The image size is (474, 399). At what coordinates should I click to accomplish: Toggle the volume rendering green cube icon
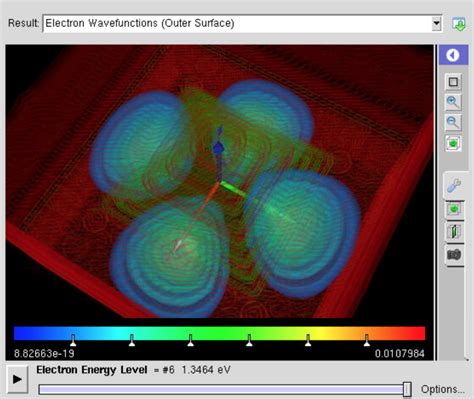tap(453, 143)
